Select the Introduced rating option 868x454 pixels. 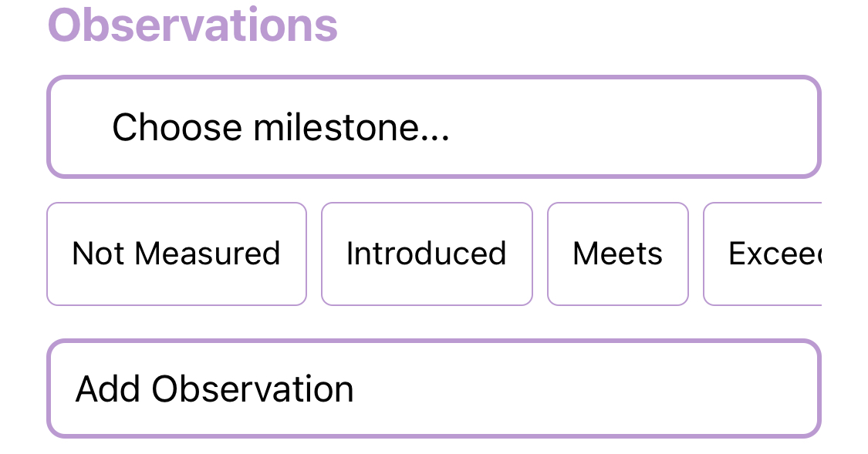pos(427,254)
